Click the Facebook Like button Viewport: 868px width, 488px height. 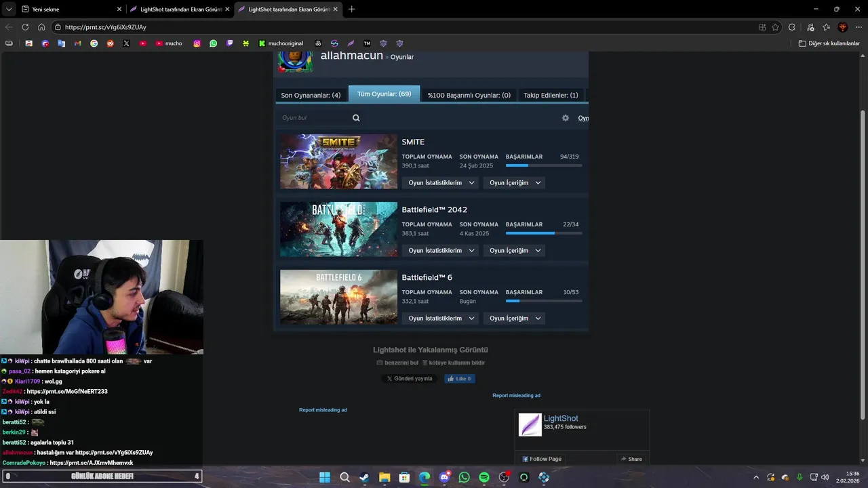(460, 379)
